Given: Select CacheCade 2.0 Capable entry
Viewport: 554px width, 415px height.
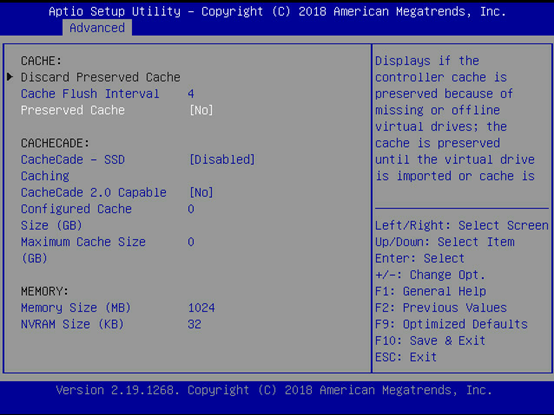Looking at the screenshot, I should 93,192.
